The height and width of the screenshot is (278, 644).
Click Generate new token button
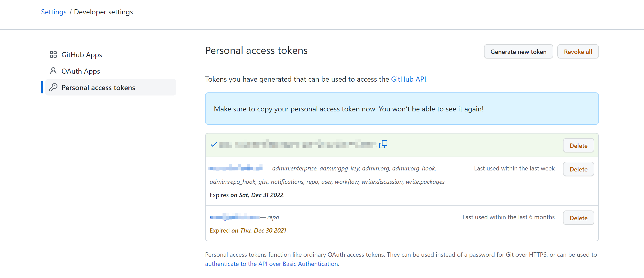pyautogui.click(x=518, y=52)
